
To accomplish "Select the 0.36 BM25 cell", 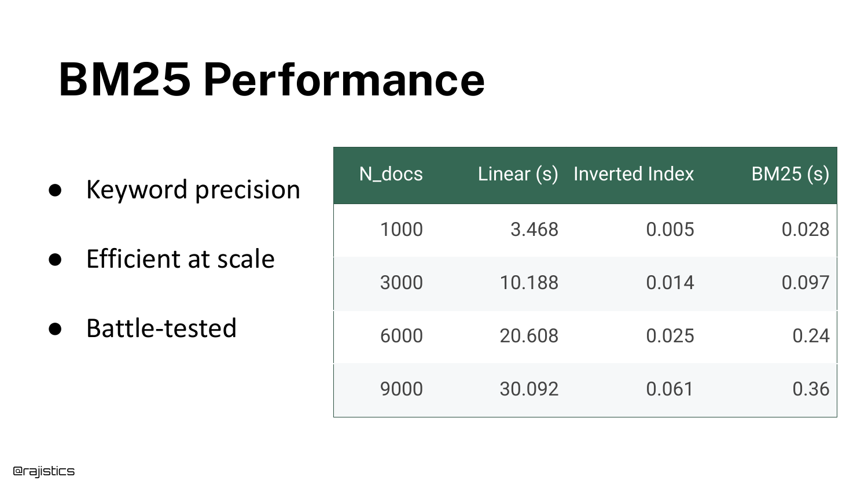I will 810,389.
